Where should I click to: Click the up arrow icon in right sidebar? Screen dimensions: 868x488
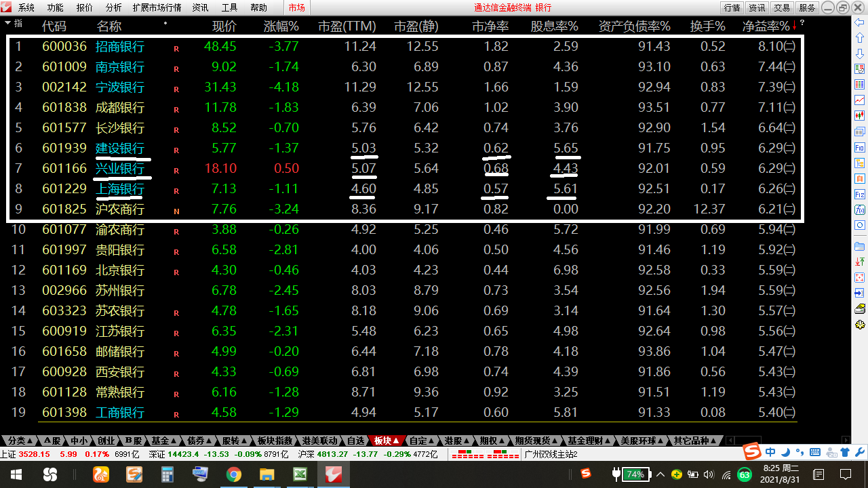pyautogui.click(x=860, y=38)
